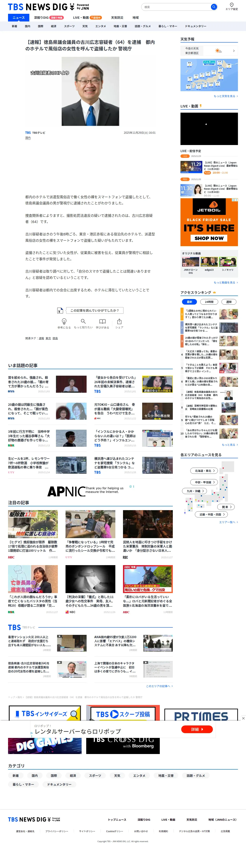
Task: Click the LIVE badge on 夜のニュース schedule
Action: 207,173
